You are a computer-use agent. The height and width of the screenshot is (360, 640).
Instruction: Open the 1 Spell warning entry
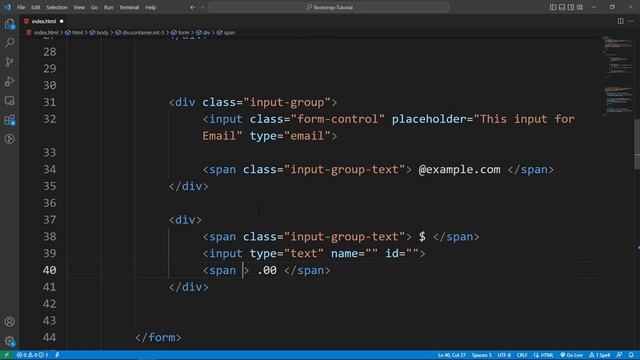tap(599, 355)
